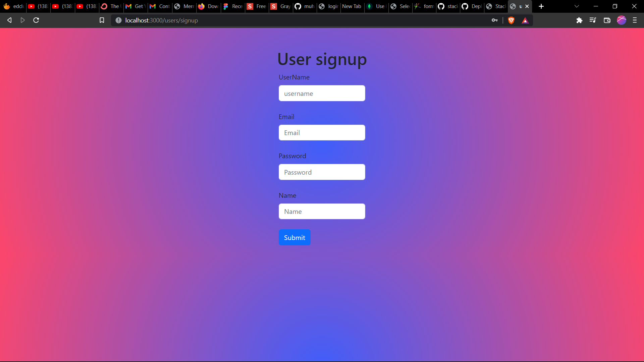Click the Brave browser shield icon
644x362 pixels.
point(512,20)
